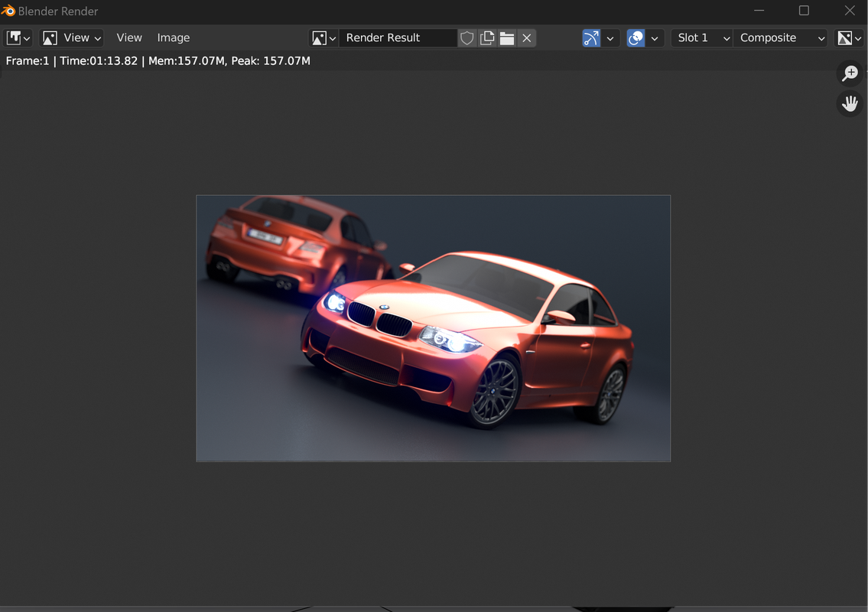The image size is (868, 612).
Task: Minimize the Blender Render window
Action: coord(759,11)
